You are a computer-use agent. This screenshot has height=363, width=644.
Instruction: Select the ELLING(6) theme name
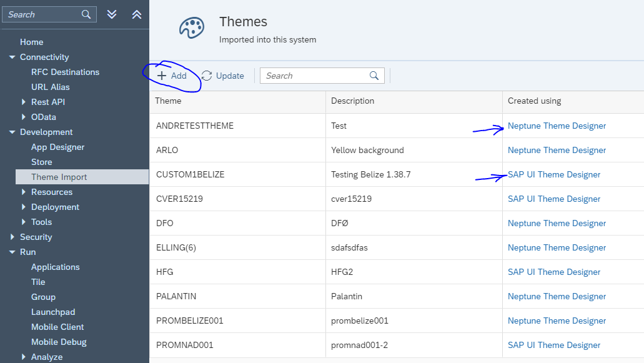[176, 247]
